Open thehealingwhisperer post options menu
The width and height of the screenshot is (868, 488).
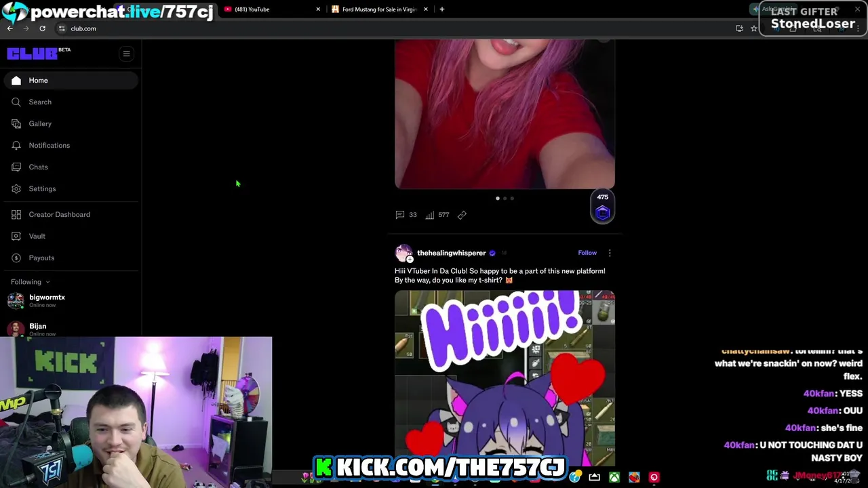pos(610,253)
